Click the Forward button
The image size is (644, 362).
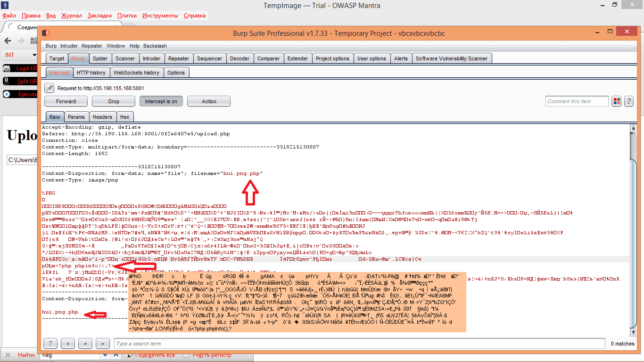(x=66, y=101)
